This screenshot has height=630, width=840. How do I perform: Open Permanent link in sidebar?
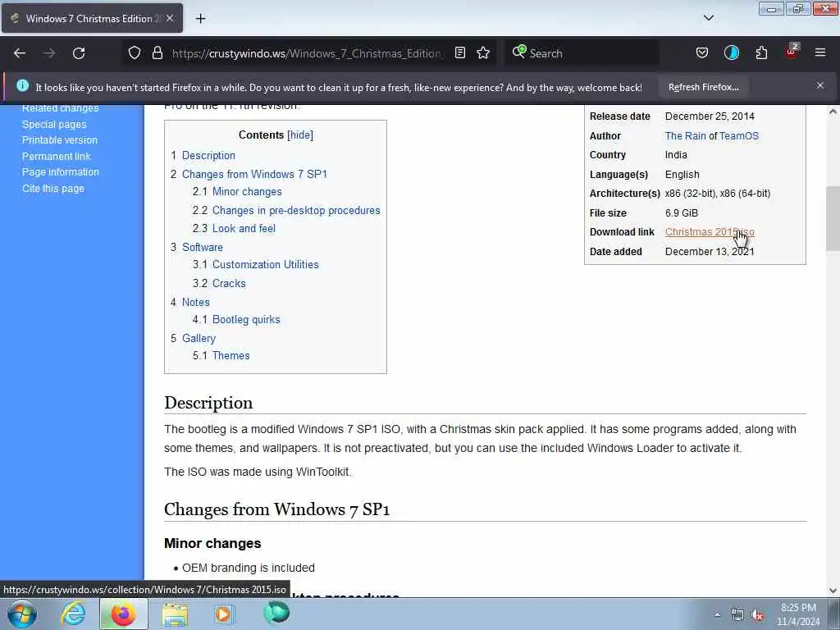coord(57,157)
